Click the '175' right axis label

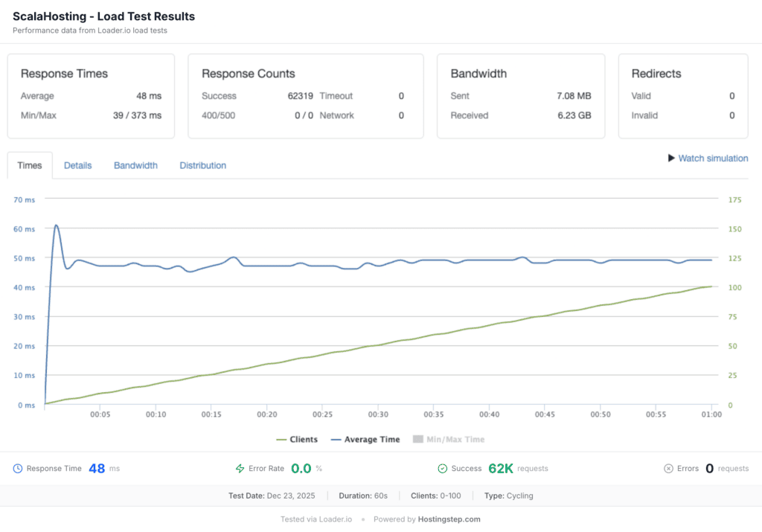tap(734, 199)
